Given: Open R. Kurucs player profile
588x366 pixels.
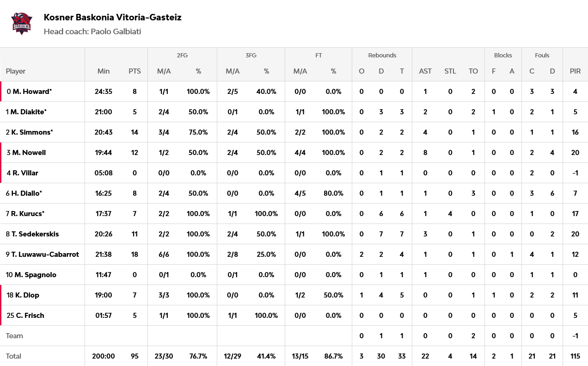Looking at the screenshot, I should tap(28, 214).
